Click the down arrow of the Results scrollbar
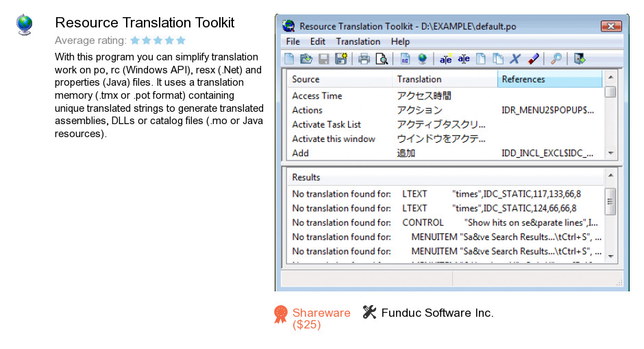 (x=610, y=256)
